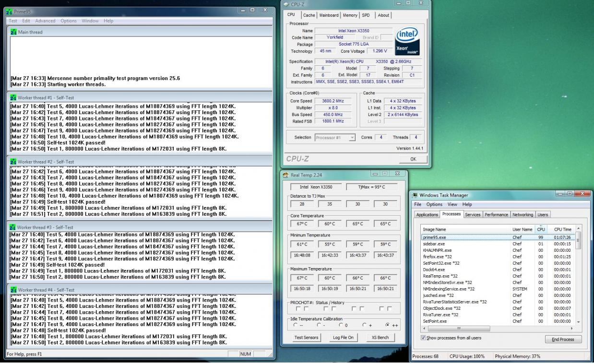This screenshot has height=364, width=594.
Task: Switch to Services tab in Task Manager
Action: pyautogui.click(x=473, y=215)
